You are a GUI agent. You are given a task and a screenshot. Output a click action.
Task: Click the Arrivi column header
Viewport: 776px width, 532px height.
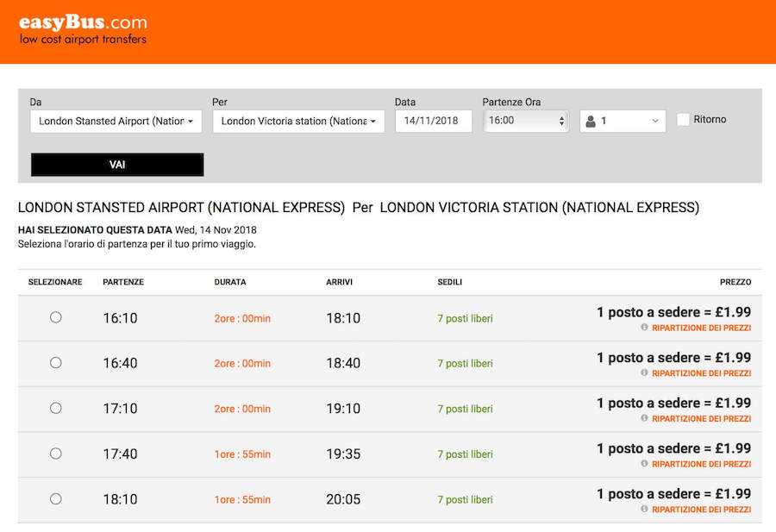[339, 282]
